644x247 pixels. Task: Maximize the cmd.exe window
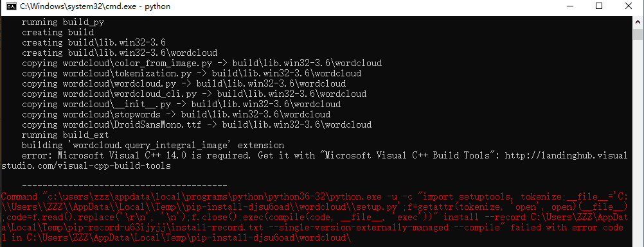[599, 6]
